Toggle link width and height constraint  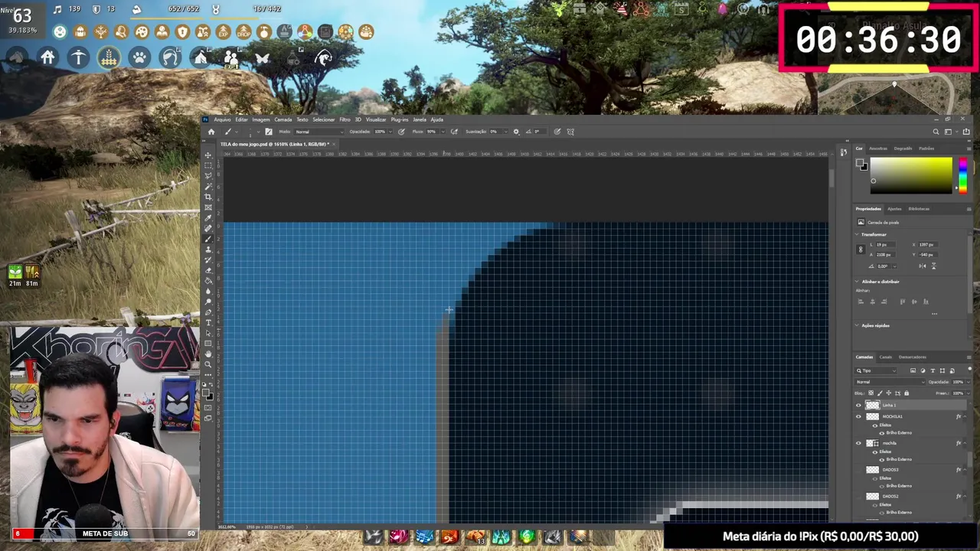[x=861, y=249]
